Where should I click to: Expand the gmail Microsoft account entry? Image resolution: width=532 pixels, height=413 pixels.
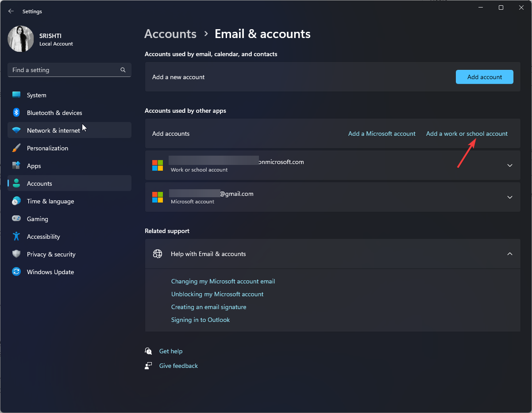point(509,197)
